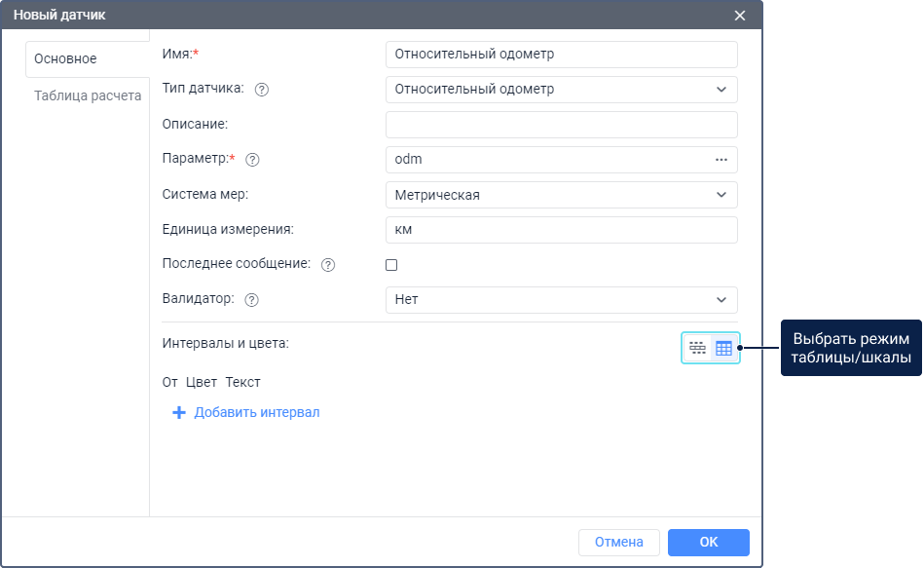The height and width of the screenshot is (568, 924).
Task: Open the Таблица расчета tab
Action: (x=88, y=96)
